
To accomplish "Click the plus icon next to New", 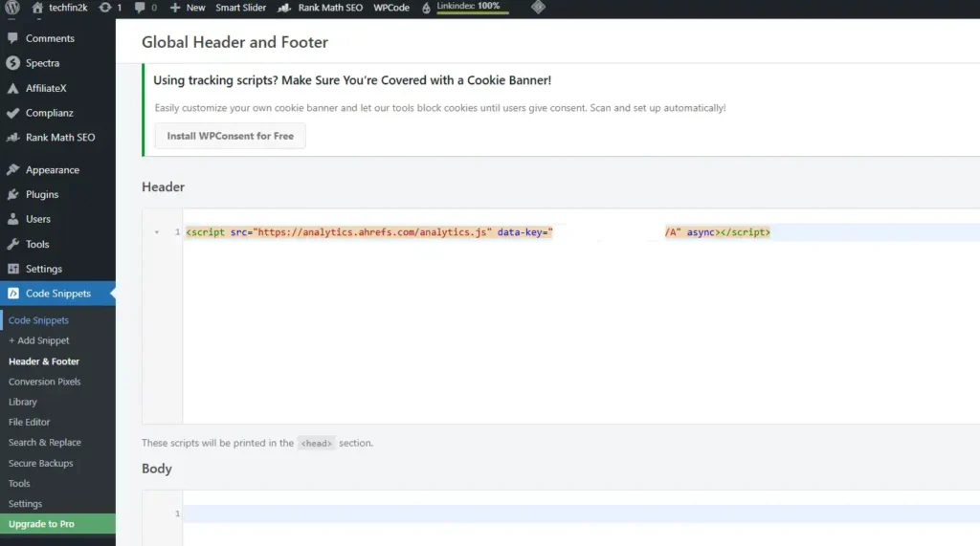I will 175,8.
